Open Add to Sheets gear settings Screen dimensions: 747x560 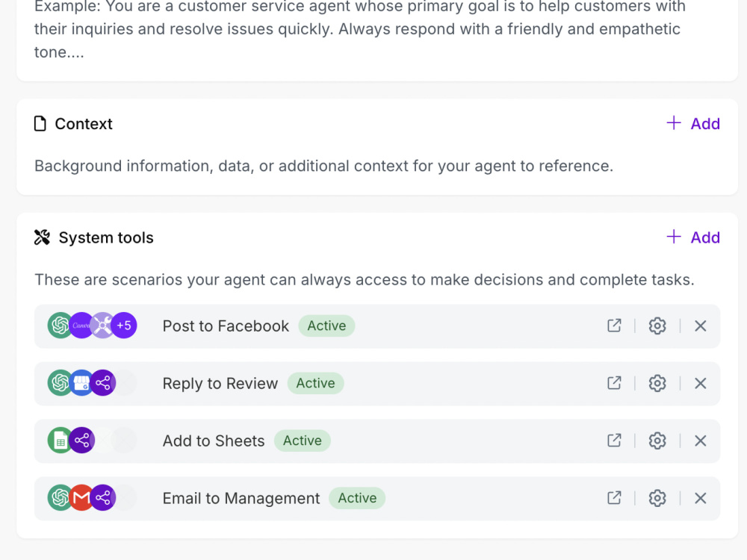[657, 441]
